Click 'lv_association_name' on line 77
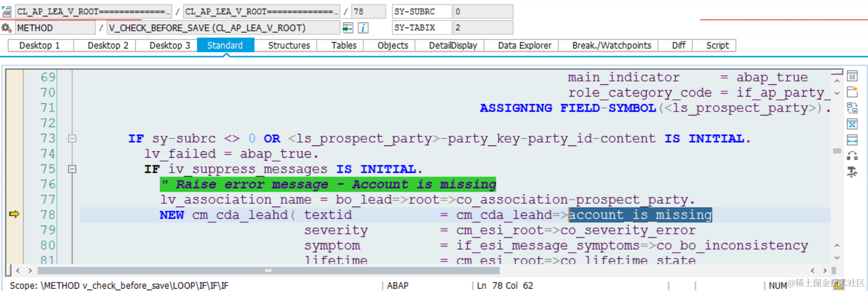The width and height of the screenshot is (868, 291). (x=236, y=199)
